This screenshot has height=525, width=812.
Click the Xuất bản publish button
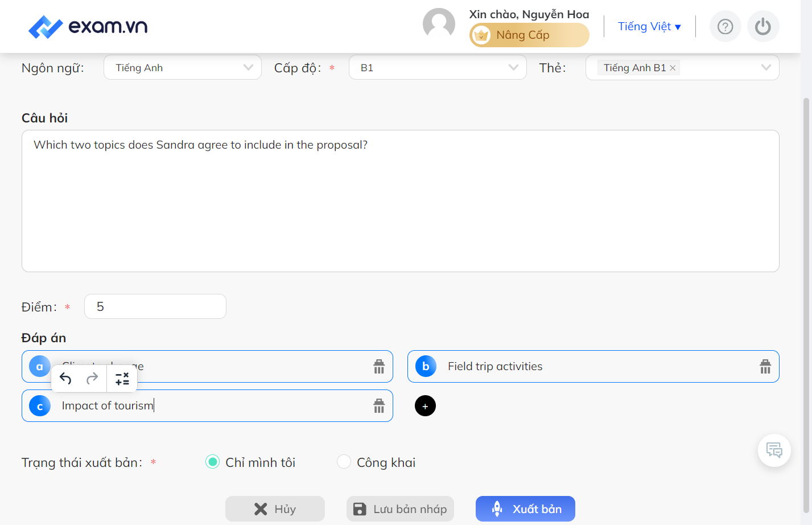coord(525,509)
